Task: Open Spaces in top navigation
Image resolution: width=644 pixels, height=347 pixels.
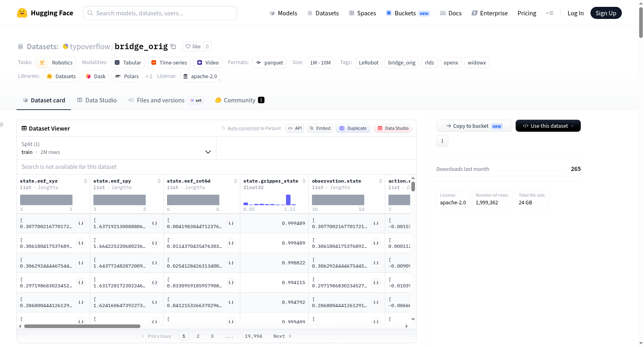Action: (362, 13)
